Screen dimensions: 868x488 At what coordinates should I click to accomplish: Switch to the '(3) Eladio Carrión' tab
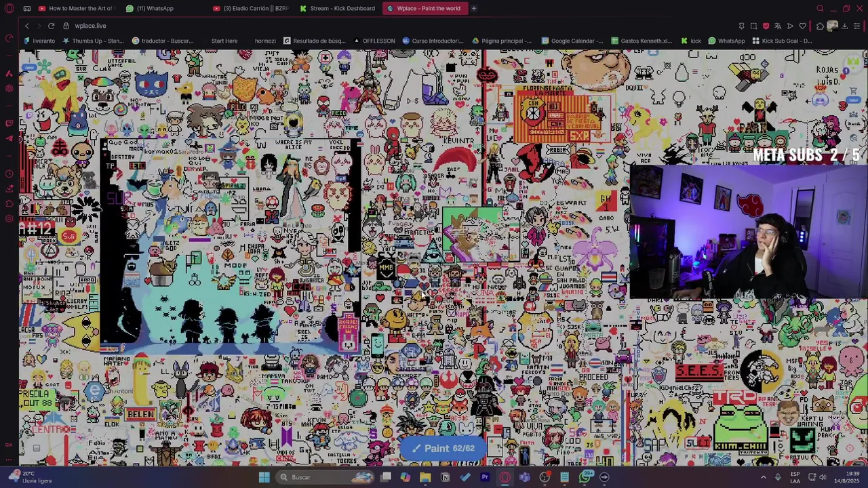click(x=251, y=8)
